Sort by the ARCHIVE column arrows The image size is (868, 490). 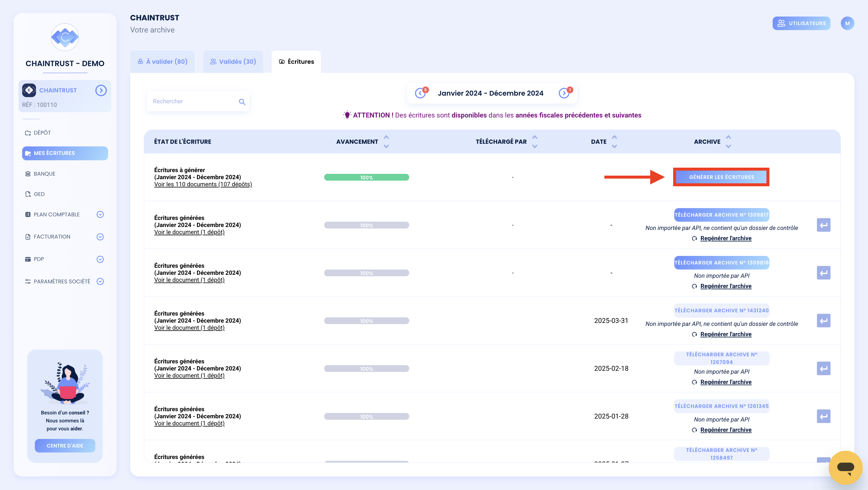click(x=728, y=142)
